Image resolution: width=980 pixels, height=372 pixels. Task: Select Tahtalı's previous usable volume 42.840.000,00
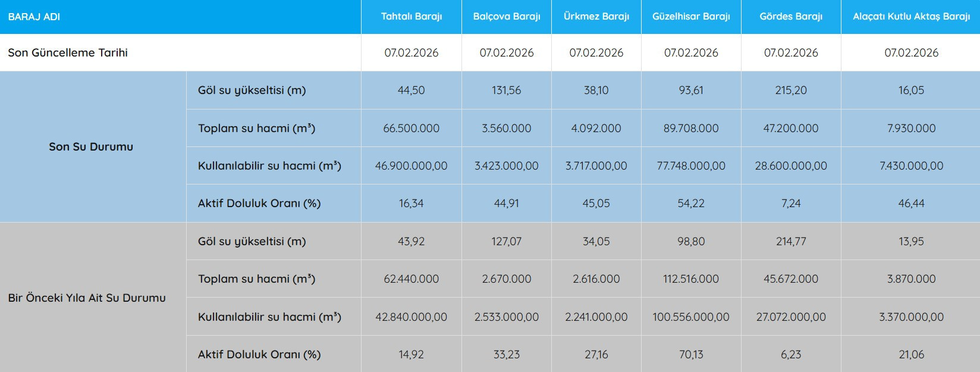point(412,317)
